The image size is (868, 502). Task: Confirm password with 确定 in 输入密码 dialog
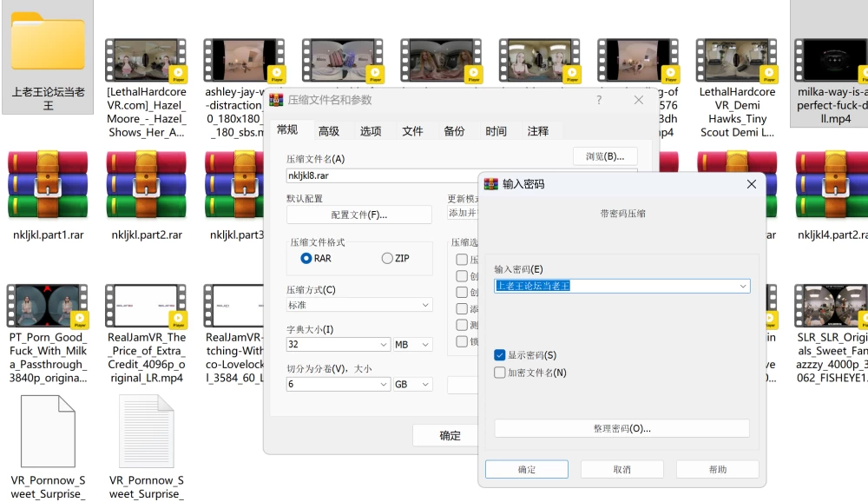tap(527, 469)
